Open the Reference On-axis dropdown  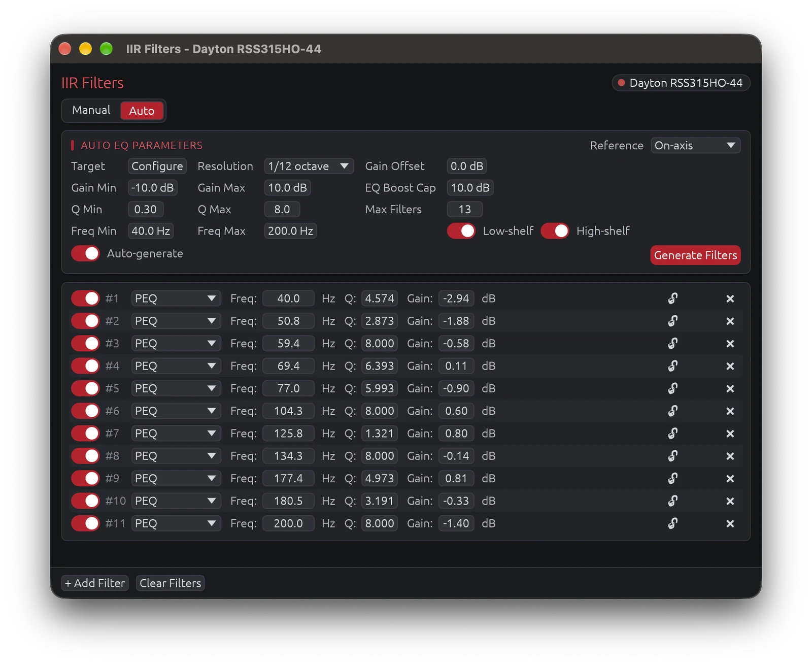pos(695,145)
